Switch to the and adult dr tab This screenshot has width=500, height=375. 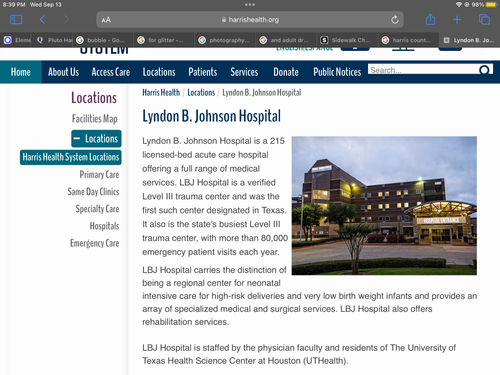tap(286, 40)
